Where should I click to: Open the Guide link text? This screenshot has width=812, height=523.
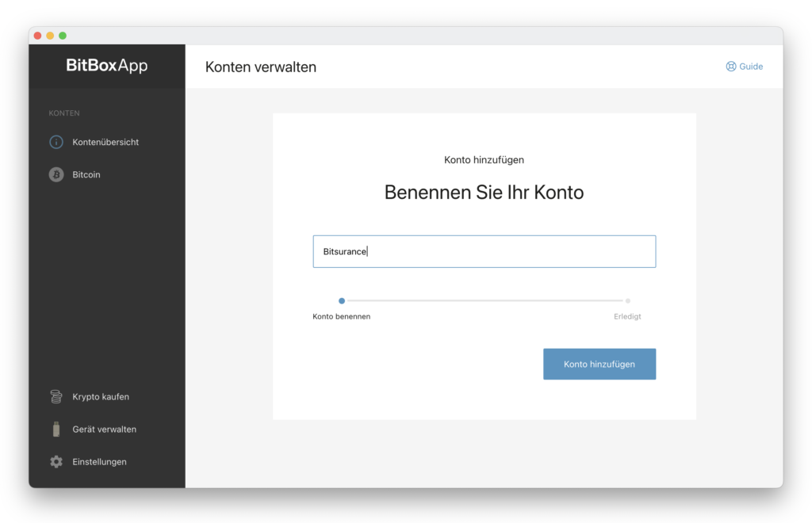pos(751,67)
